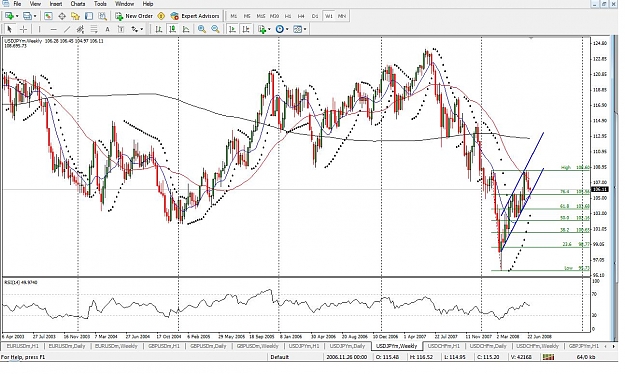Launch MetaEditor via the yellow diamond icon
The height and width of the screenshot is (374, 625).
click(161, 16)
